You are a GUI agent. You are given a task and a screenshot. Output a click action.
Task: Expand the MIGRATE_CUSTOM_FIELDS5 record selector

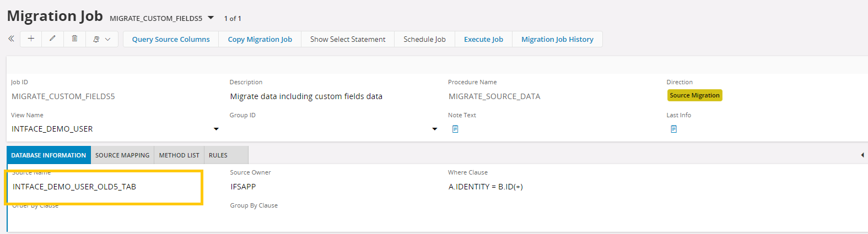point(211,18)
